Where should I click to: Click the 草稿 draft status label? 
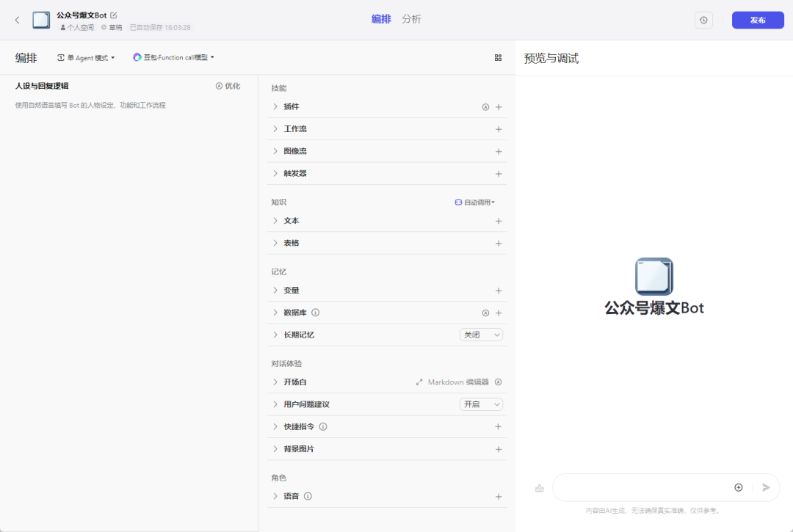112,27
